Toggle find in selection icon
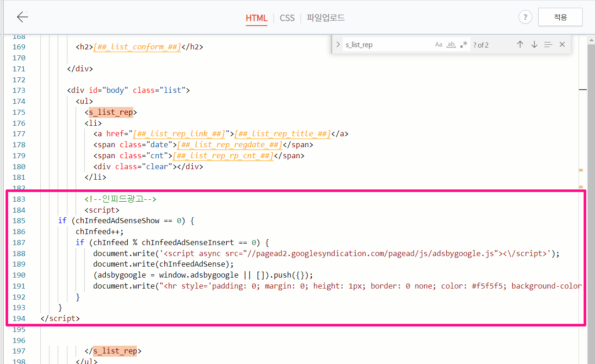 coord(548,44)
